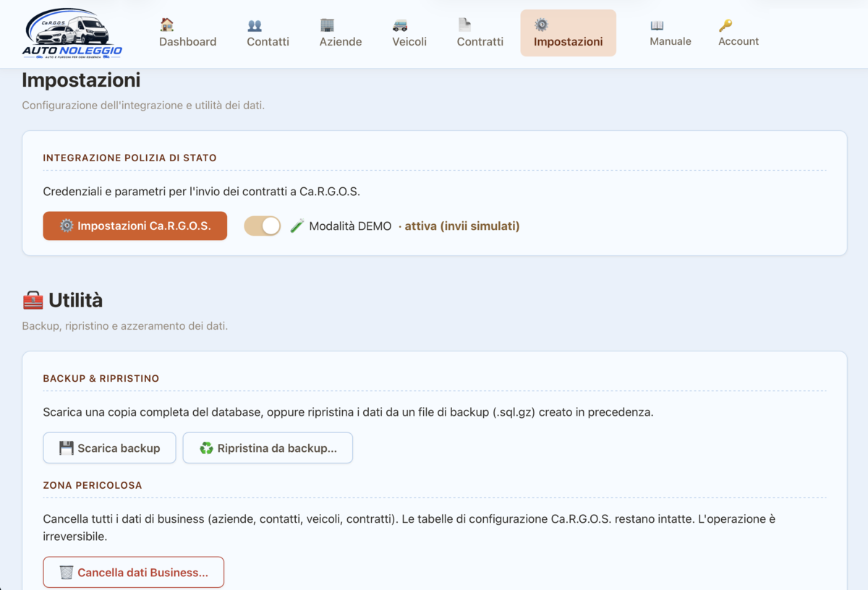Click the Zona Pericolosa section heading
This screenshot has width=868, height=590.
(x=93, y=485)
